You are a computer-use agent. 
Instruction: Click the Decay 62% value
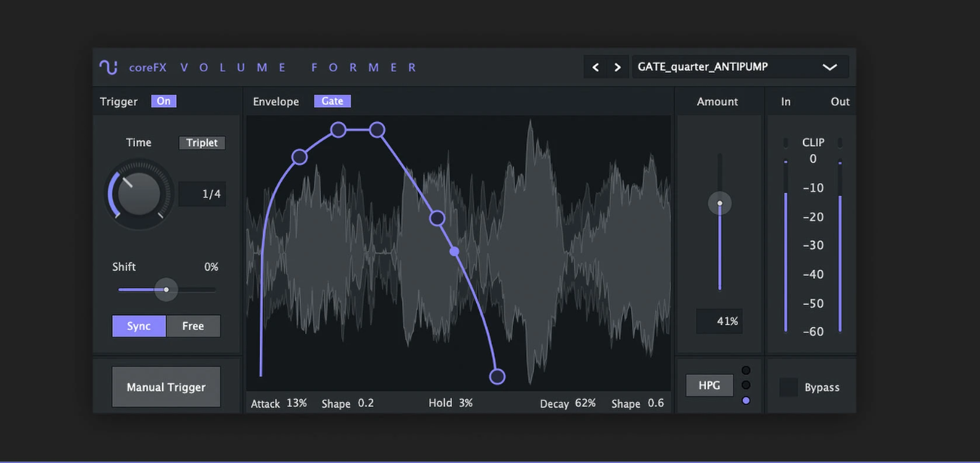(585, 403)
